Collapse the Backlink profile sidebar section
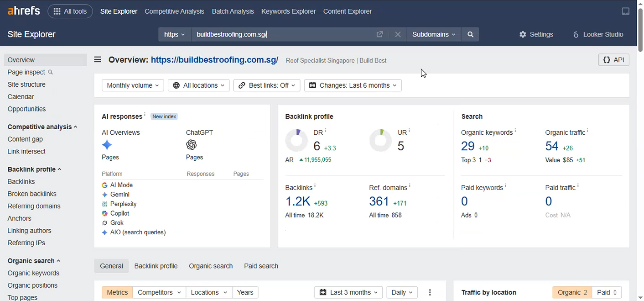 tap(34, 169)
